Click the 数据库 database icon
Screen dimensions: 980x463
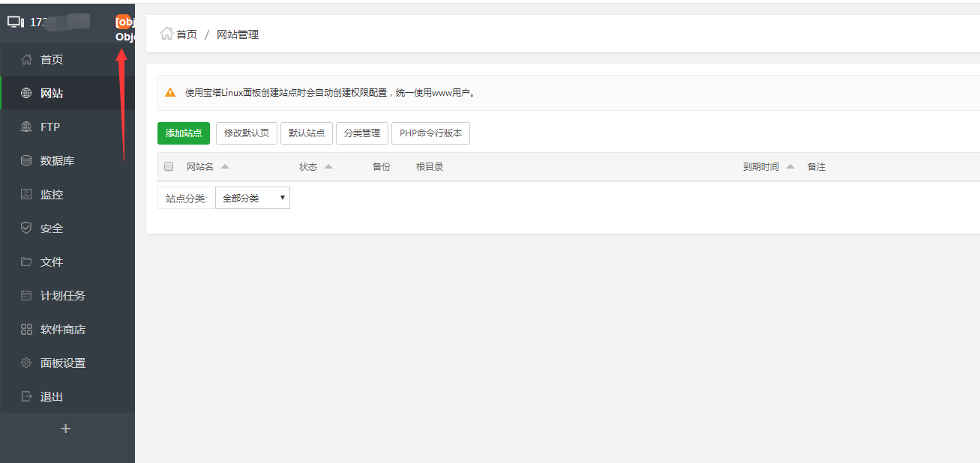coord(26,160)
